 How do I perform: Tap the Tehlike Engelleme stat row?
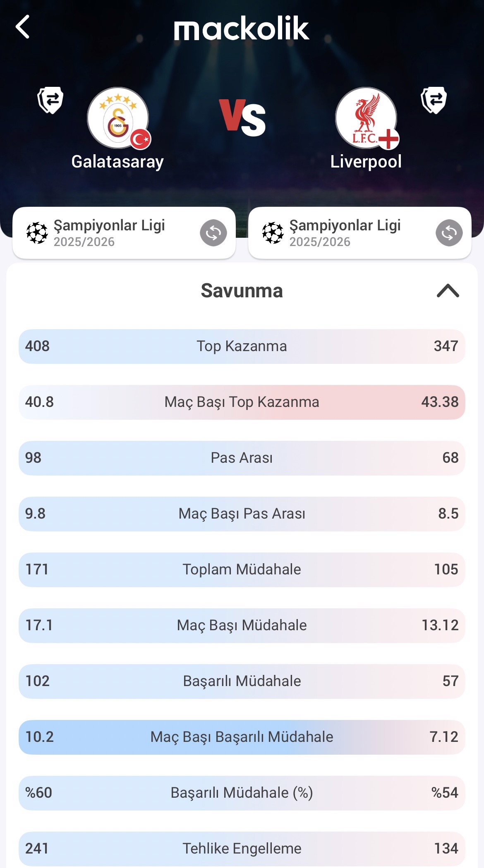tap(242, 849)
